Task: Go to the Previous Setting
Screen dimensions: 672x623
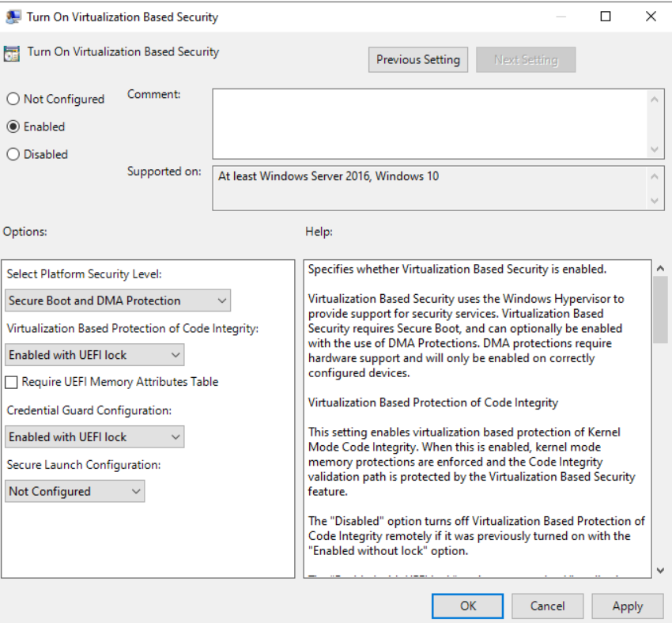Action: 417,59
